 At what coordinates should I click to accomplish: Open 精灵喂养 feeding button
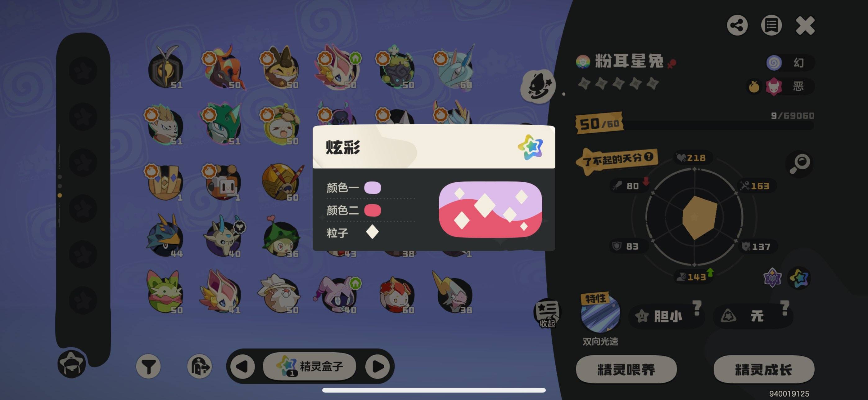pyautogui.click(x=626, y=369)
